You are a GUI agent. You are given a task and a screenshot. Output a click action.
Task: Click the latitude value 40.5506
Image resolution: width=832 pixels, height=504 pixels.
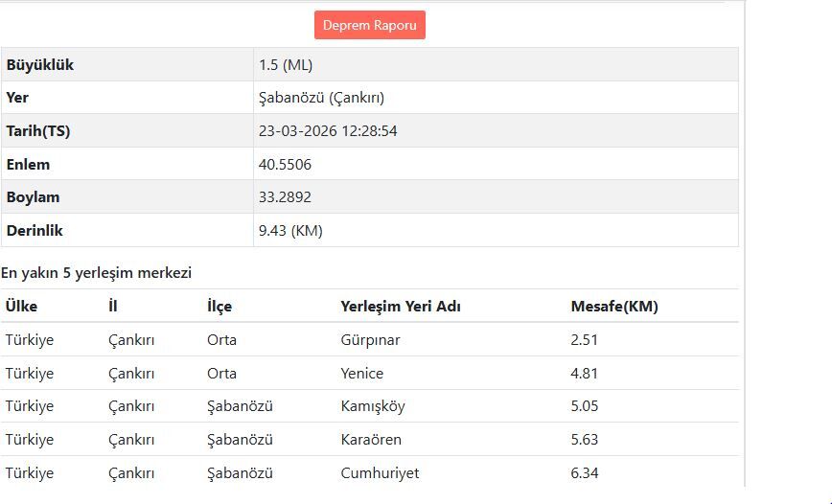pos(285,165)
